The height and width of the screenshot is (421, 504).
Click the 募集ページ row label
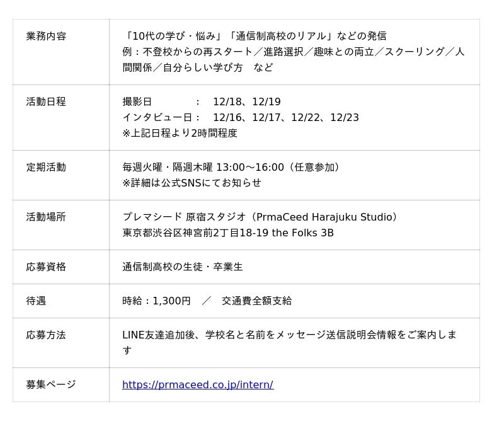click(51, 384)
